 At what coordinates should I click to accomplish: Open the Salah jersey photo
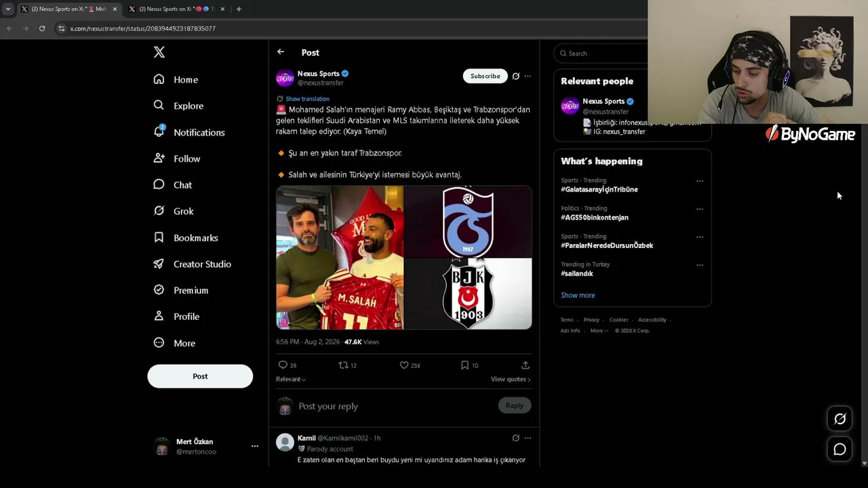[340, 258]
